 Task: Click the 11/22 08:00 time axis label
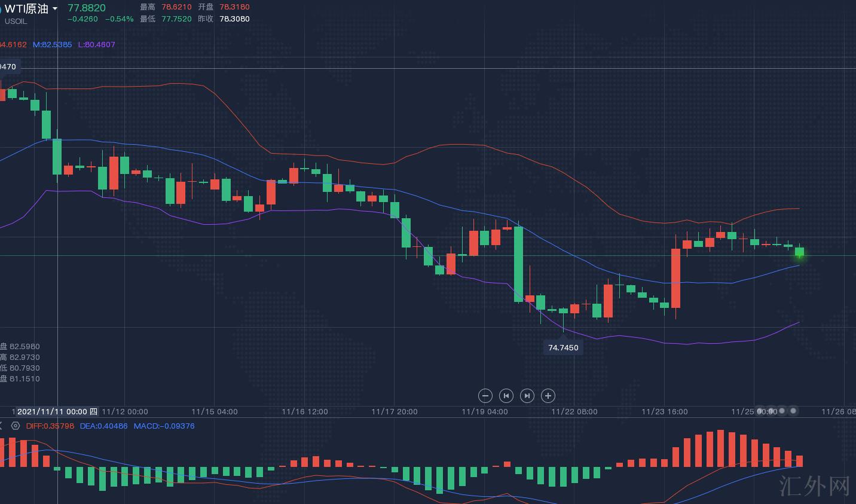(x=574, y=411)
